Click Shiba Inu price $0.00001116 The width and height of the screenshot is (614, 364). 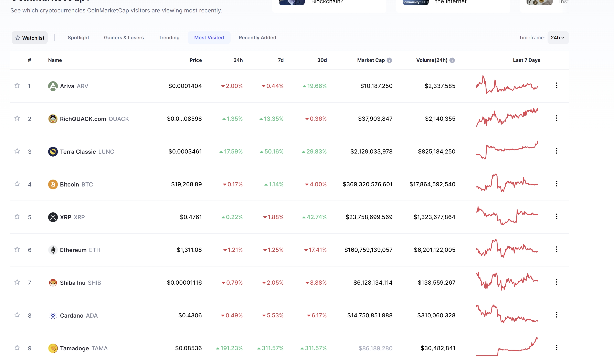point(184,283)
